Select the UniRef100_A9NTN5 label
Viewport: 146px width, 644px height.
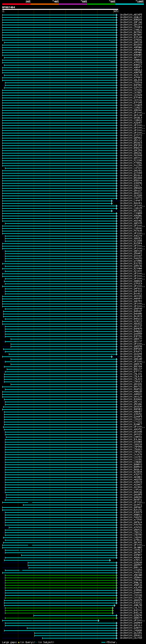pos(131,72)
